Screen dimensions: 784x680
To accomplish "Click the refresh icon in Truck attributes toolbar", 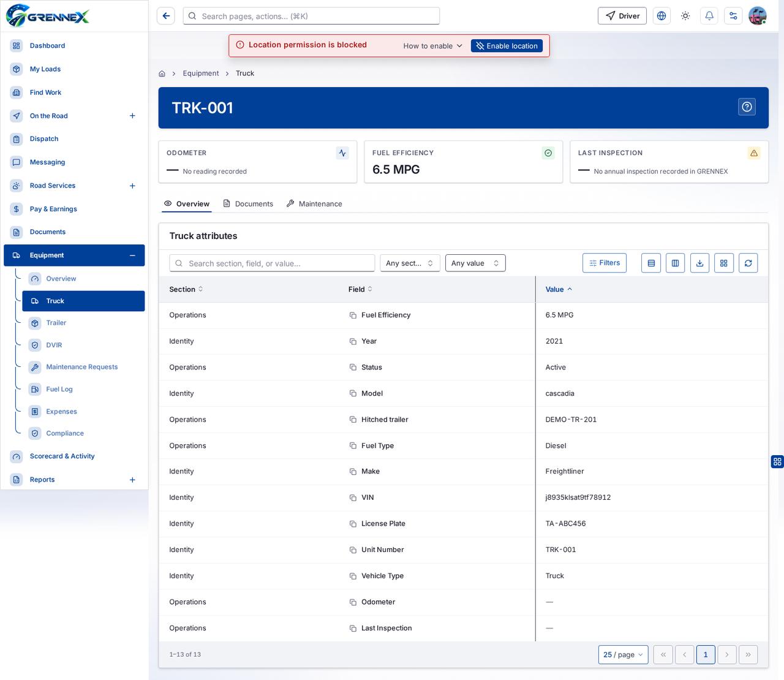I will coord(748,263).
